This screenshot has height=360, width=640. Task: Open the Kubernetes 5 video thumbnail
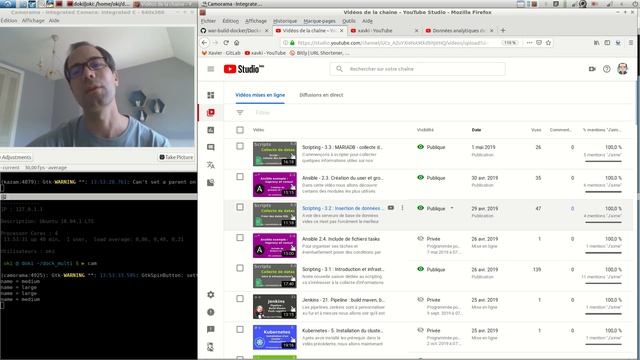pos(275,337)
